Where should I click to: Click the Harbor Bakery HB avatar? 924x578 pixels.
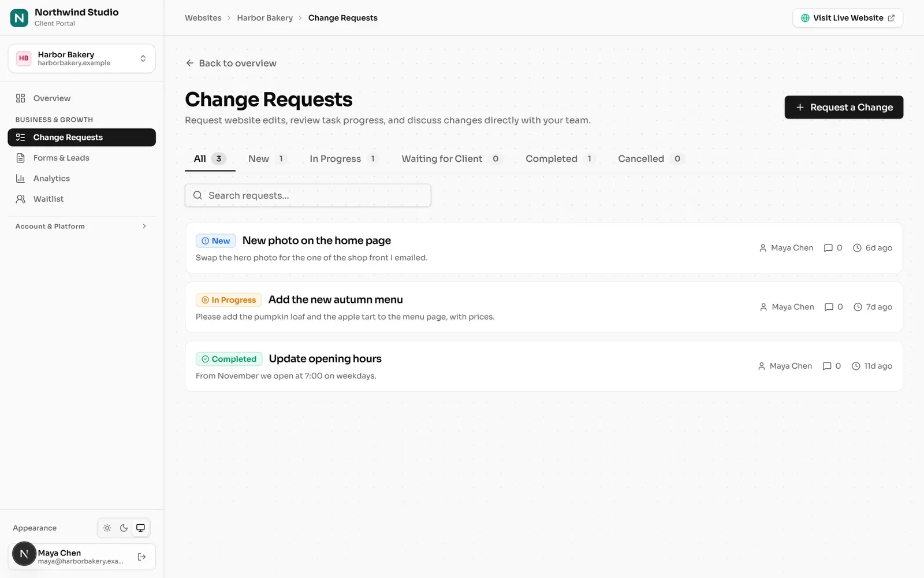[x=24, y=58]
